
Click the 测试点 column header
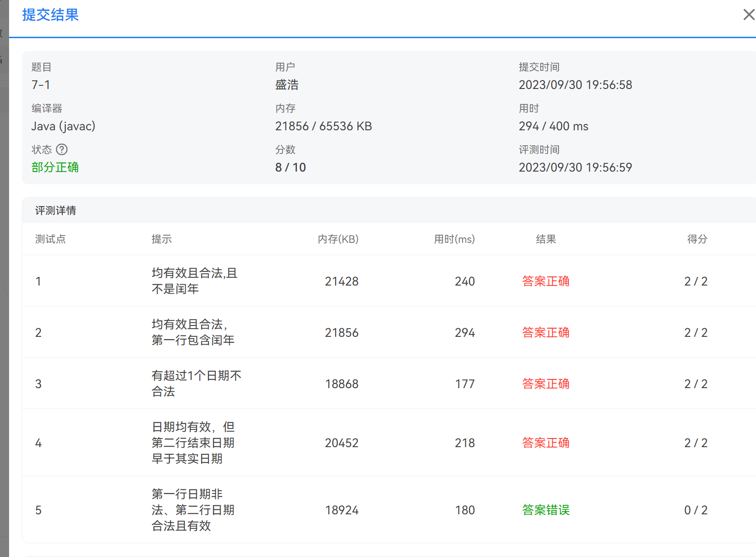[x=50, y=239]
